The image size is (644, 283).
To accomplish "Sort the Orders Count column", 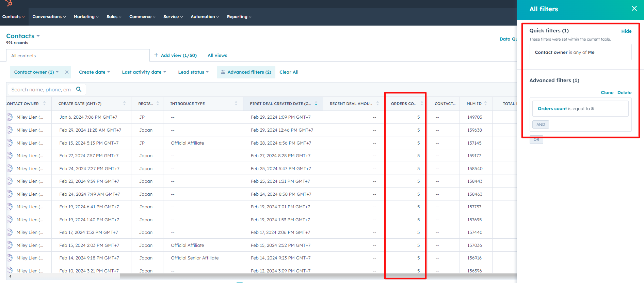I will 422,104.
